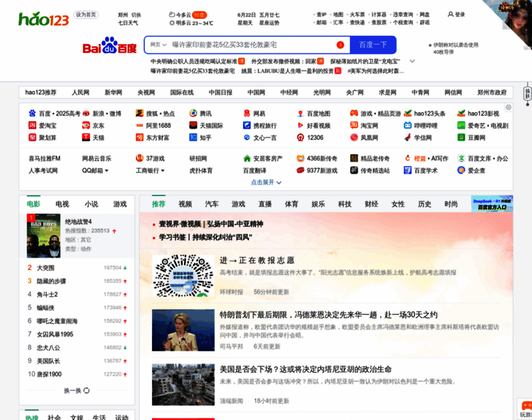Open hao123头条 icon link

pyautogui.click(x=407, y=113)
